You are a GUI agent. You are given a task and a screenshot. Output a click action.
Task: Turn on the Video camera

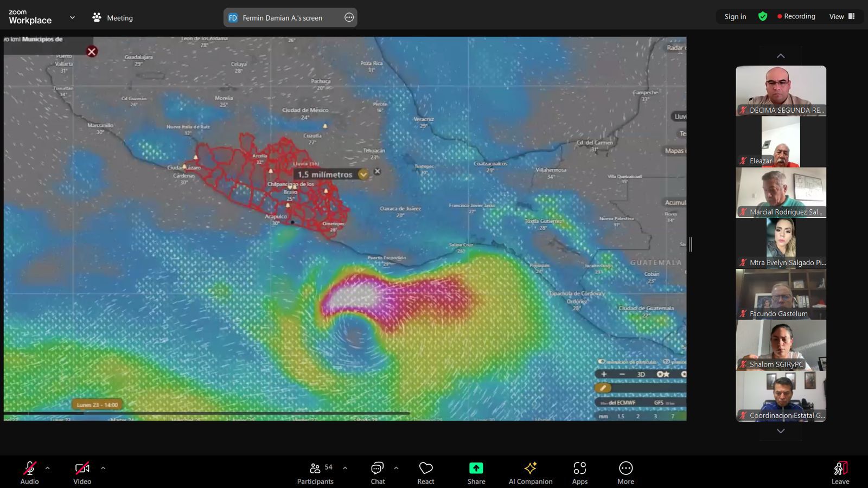tap(82, 473)
